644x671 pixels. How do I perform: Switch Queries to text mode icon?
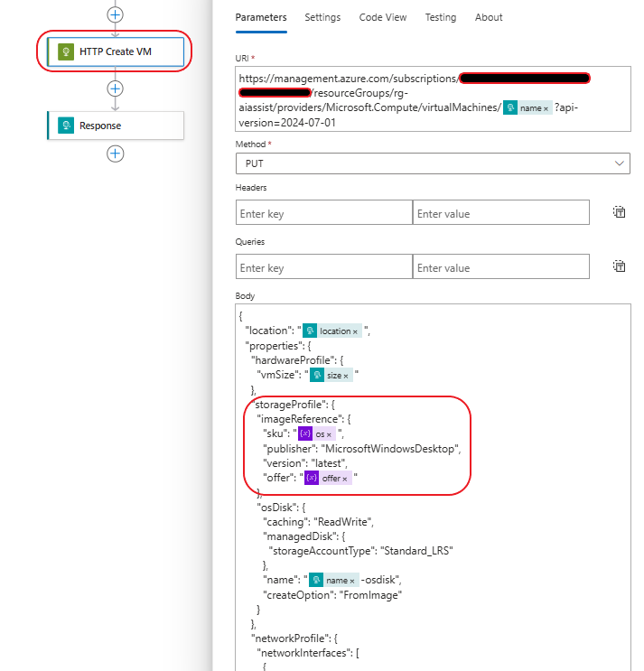(620, 266)
